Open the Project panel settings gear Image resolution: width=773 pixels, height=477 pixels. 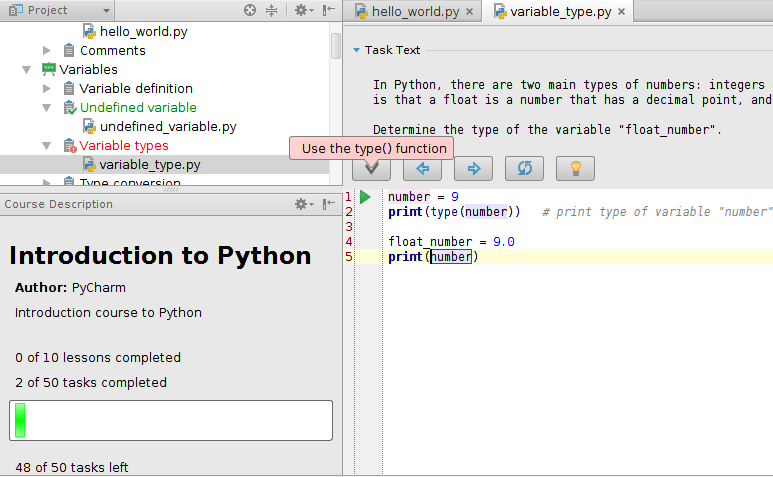[303, 10]
